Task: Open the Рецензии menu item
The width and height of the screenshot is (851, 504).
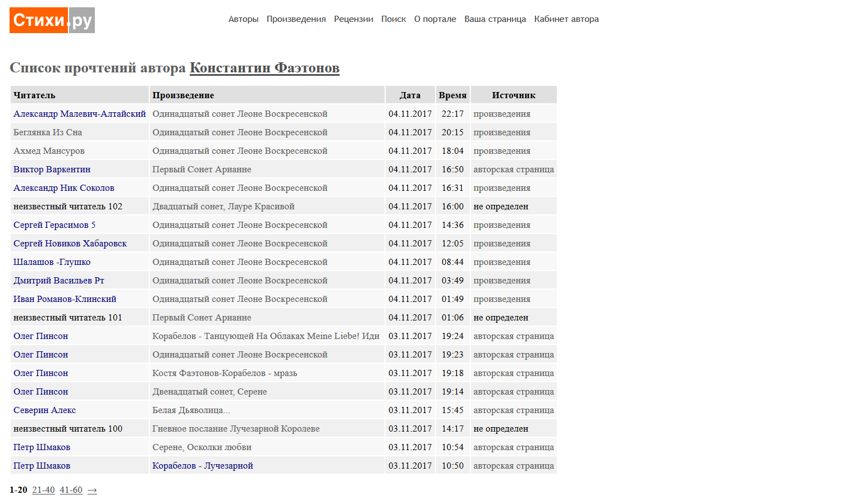Action: click(x=354, y=19)
